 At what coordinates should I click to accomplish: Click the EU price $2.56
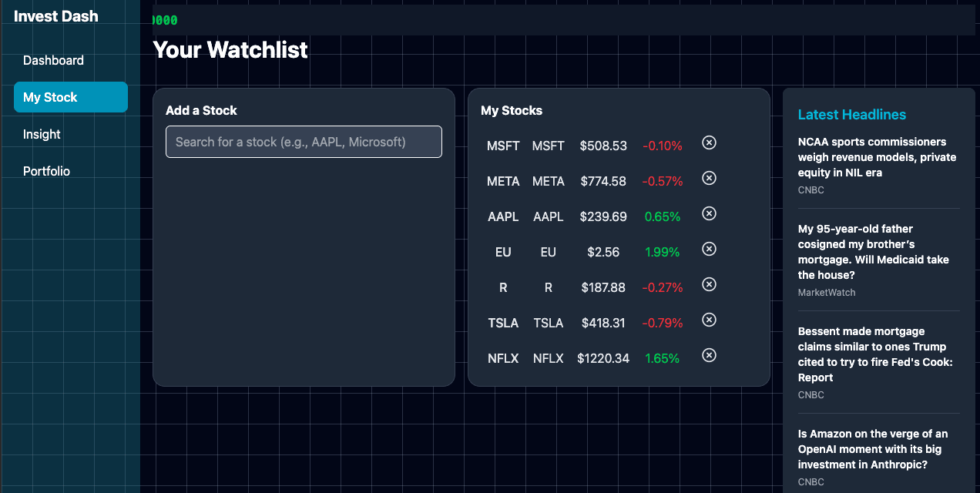coord(603,252)
